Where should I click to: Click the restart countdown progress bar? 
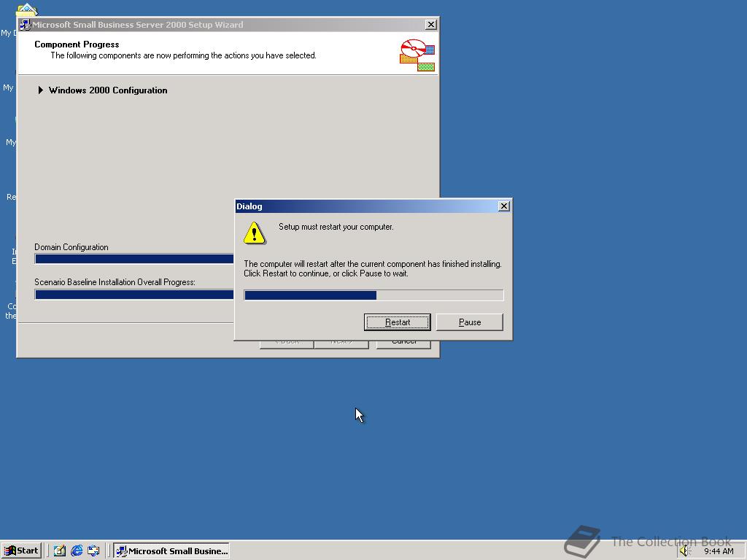coord(373,295)
